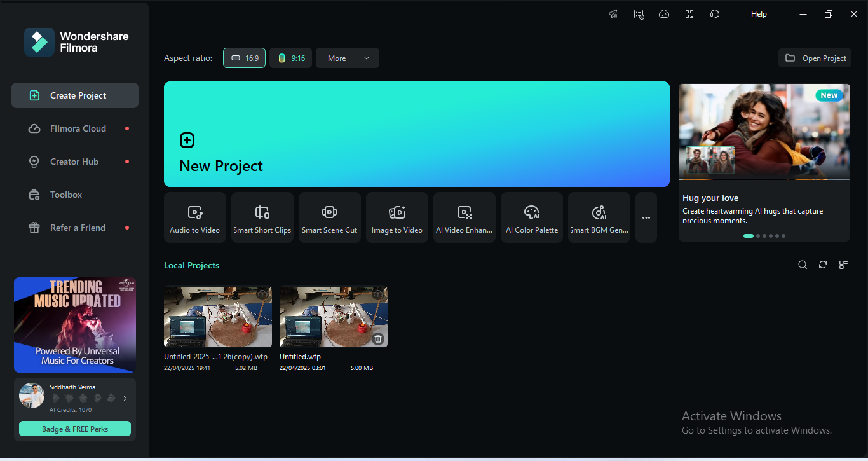The height and width of the screenshot is (461, 868).
Task: Open the AI Video Enhancer tool
Action: pyautogui.click(x=465, y=217)
